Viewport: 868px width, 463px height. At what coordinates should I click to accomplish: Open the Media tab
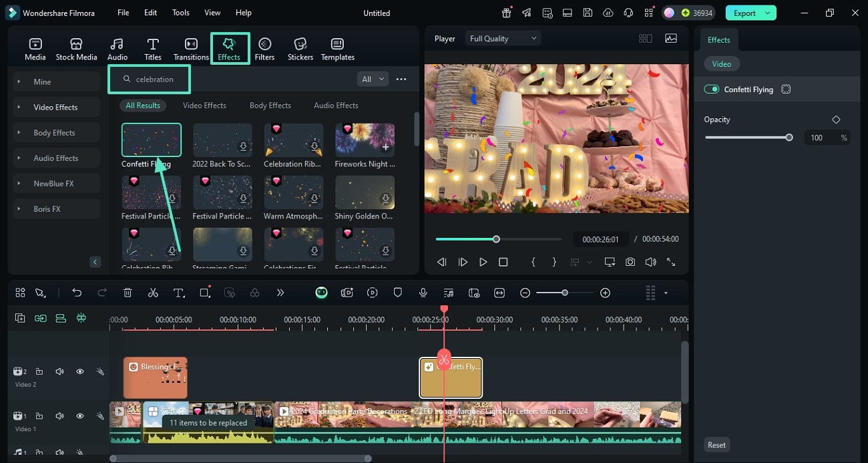[35, 49]
